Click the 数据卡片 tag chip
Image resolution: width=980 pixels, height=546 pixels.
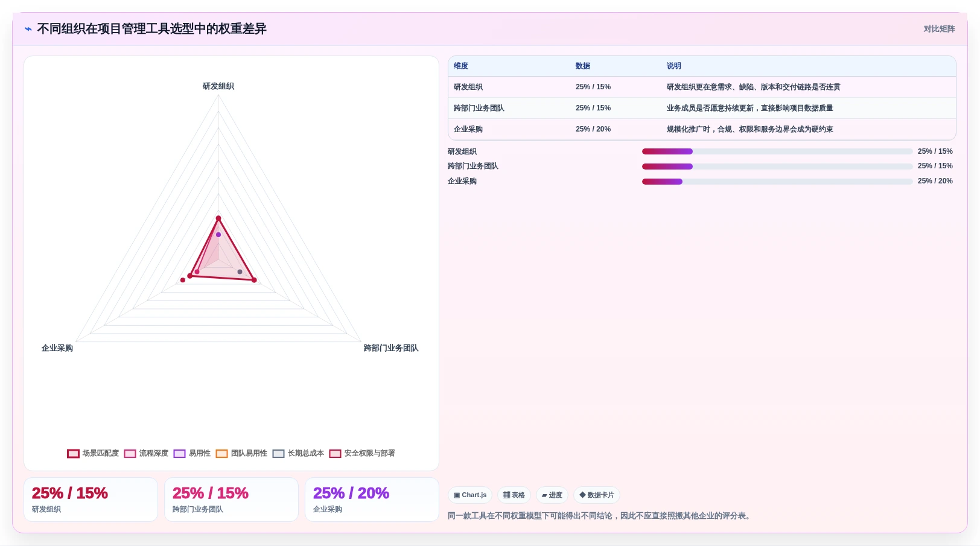597,495
